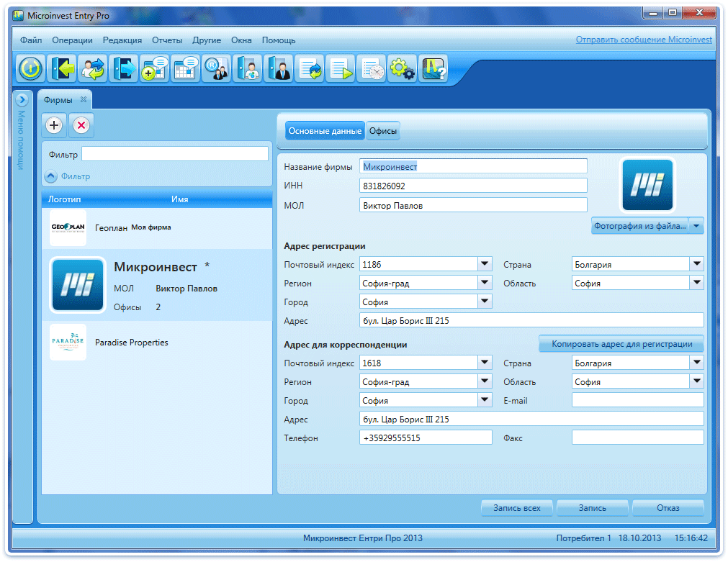
Task: Open correspondence Город dropdown
Action: [x=485, y=400]
